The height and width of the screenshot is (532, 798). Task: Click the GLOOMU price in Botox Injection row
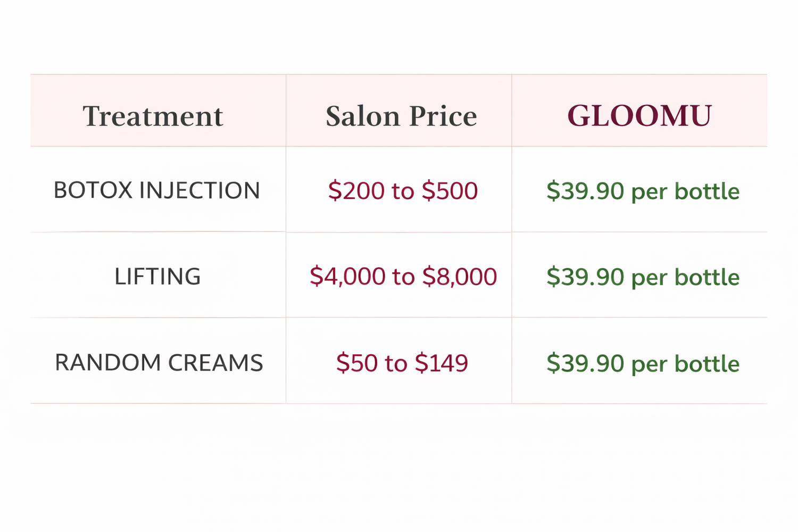pyautogui.click(x=643, y=191)
